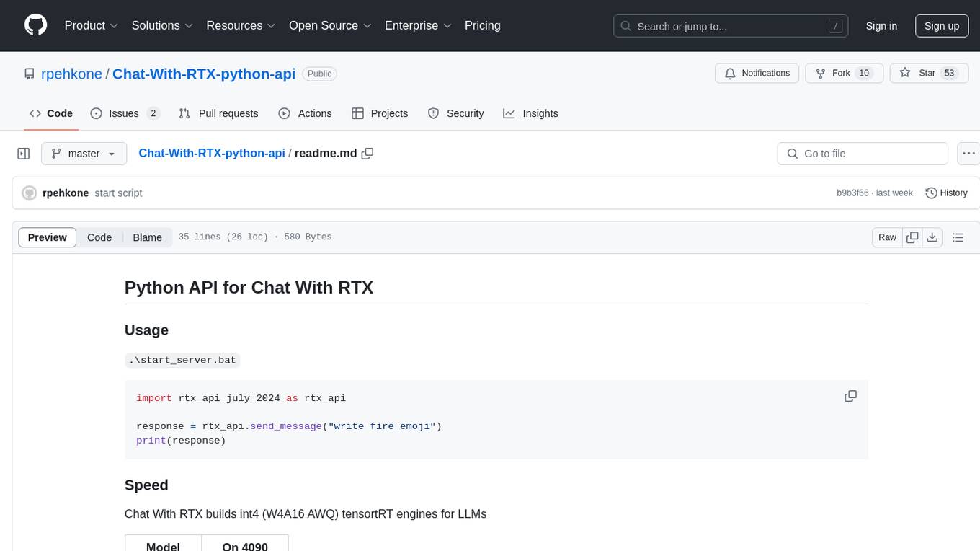Image resolution: width=980 pixels, height=551 pixels.
Task: Click the Notifications bell button
Action: (757, 73)
